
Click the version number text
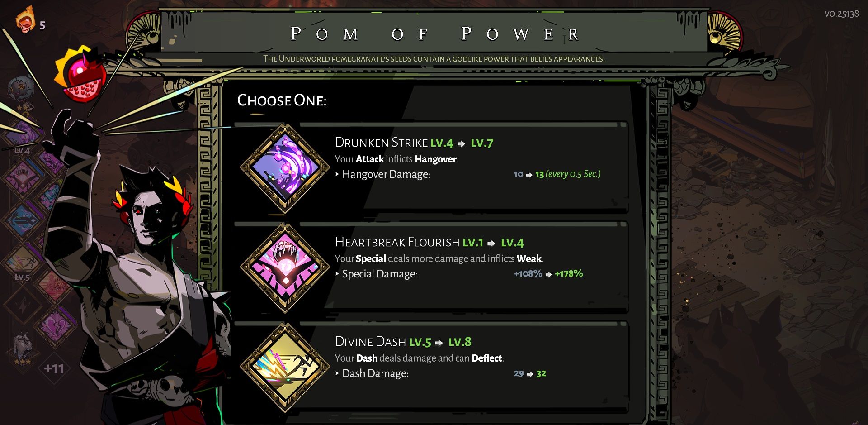pos(841,14)
